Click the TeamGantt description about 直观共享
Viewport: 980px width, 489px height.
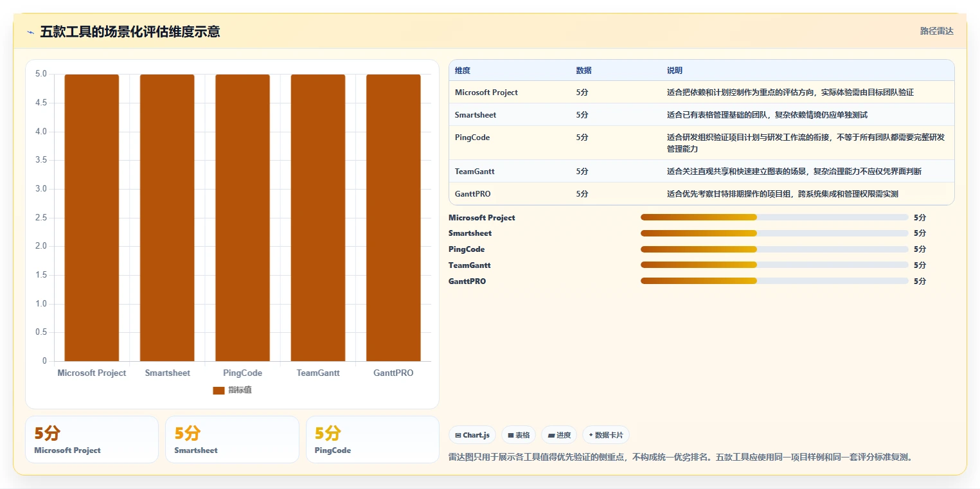click(x=794, y=172)
